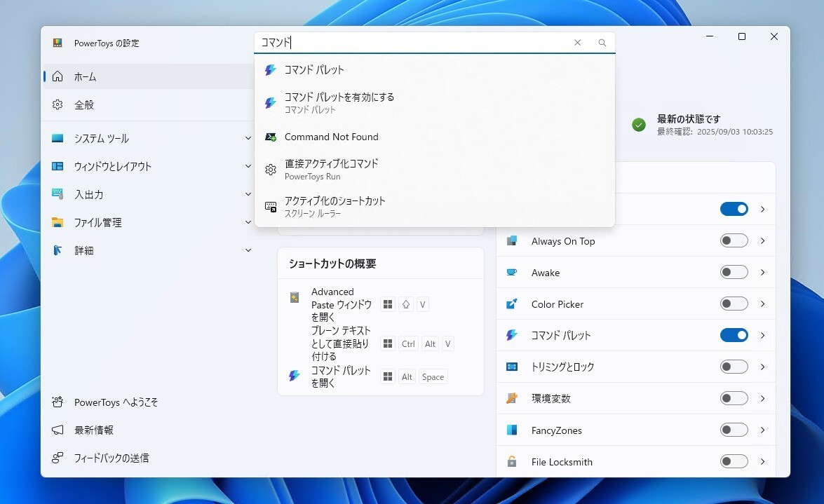This screenshot has width=824, height=504.
Task: Click the magnifier search icon
Action: (602, 43)
